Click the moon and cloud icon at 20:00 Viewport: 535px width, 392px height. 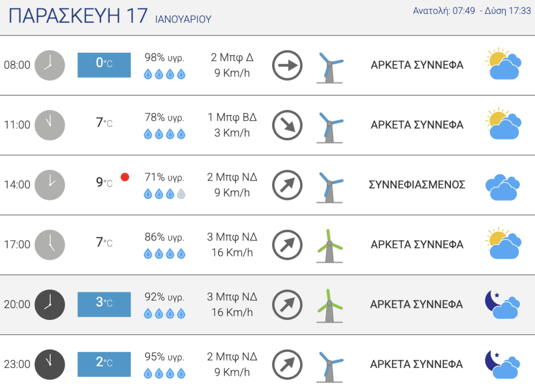pos(503,305)
